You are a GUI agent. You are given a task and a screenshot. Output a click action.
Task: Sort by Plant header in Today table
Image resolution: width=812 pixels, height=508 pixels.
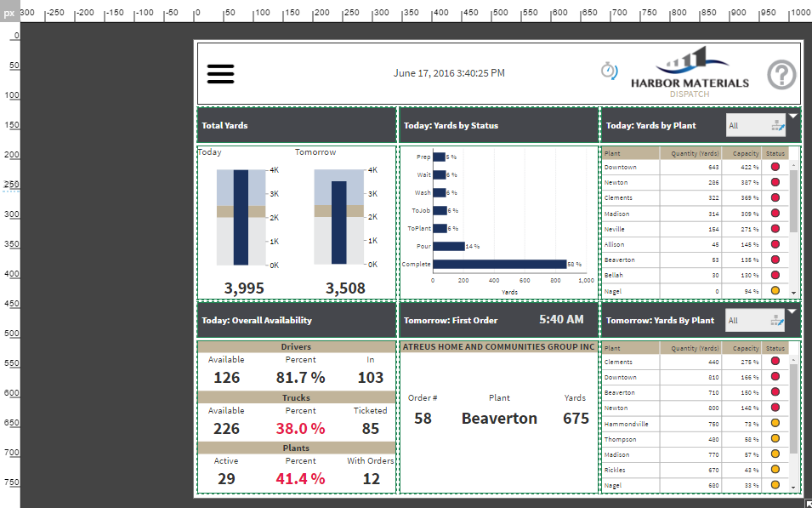[x=630, y=153]
